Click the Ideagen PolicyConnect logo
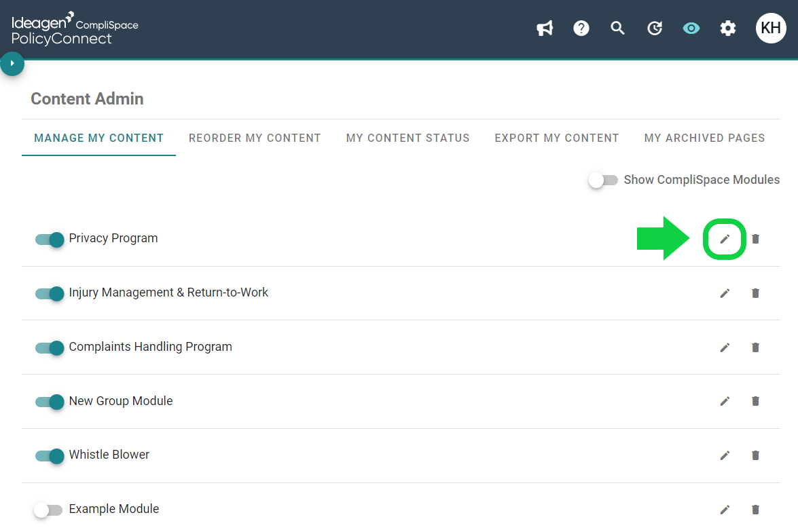This screenshot has height=532, width=798. pyautogui.click(x=75, y=29)
